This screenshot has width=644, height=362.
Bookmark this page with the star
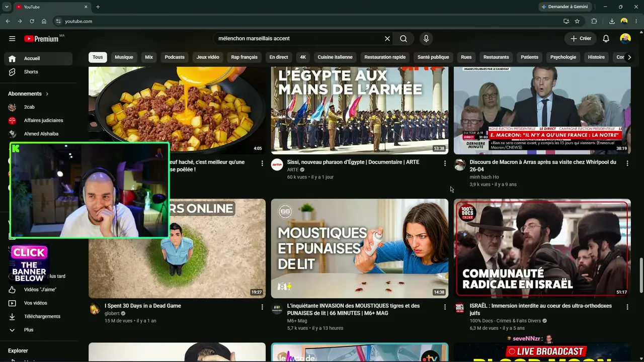577,21
